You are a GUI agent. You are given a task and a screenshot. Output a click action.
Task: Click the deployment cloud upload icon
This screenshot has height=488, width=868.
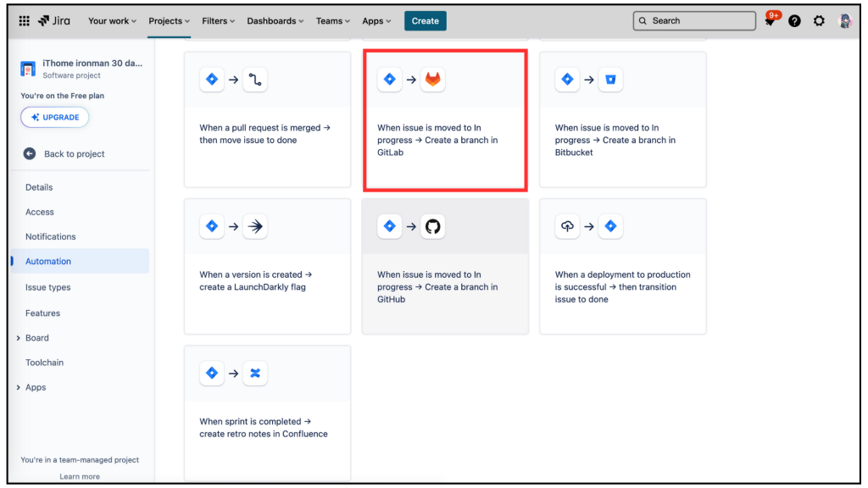(567, 225)
